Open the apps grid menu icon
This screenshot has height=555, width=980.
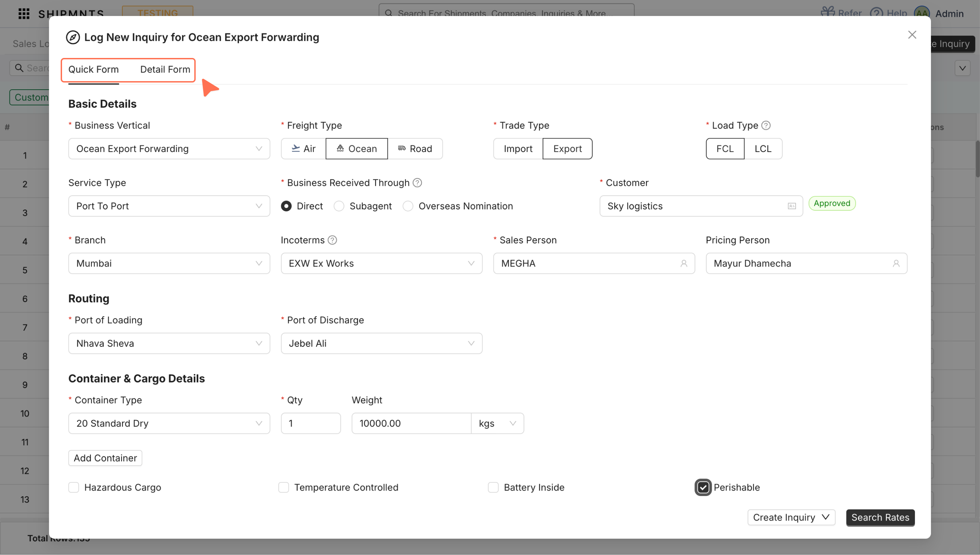(24, 14)
